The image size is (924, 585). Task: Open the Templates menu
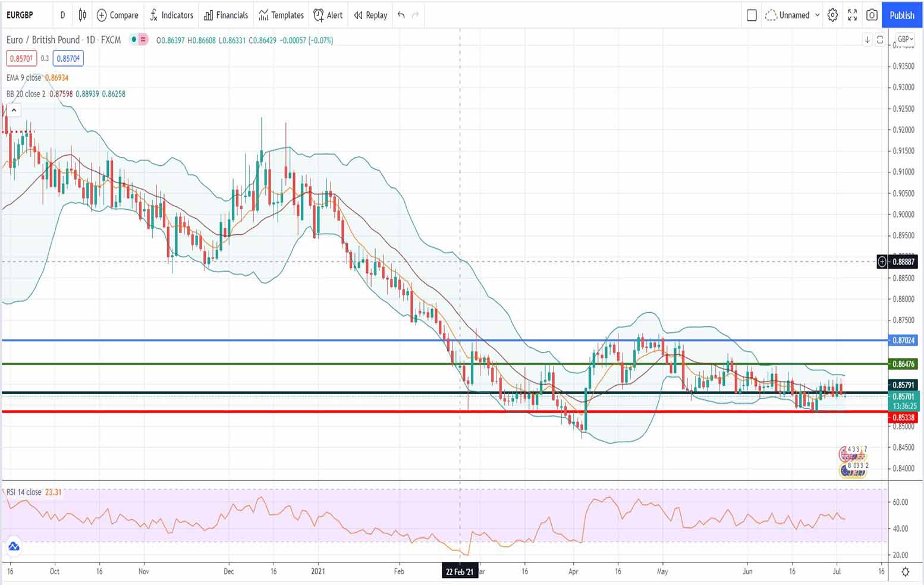point(281,15)
